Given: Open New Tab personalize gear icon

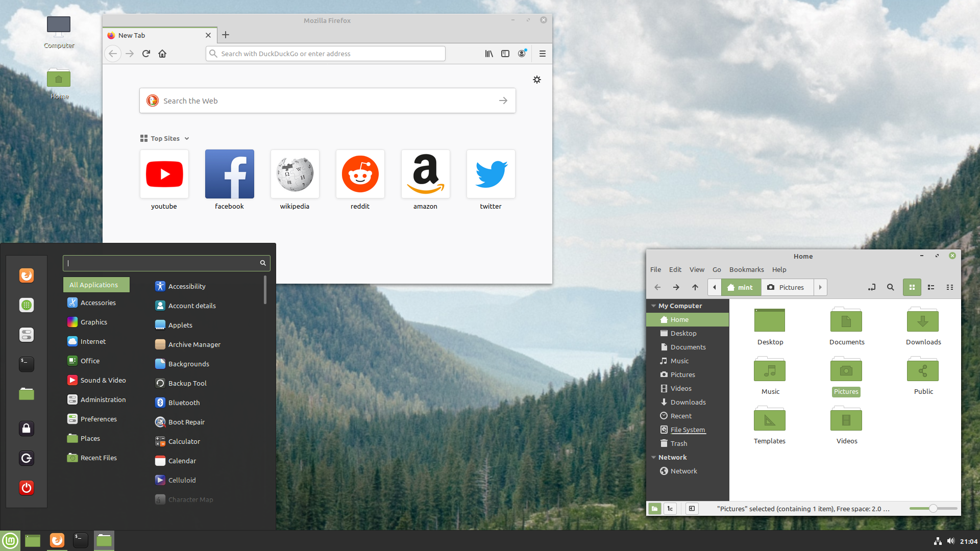Looking at the screenshot, I should [x=536, y=80].
